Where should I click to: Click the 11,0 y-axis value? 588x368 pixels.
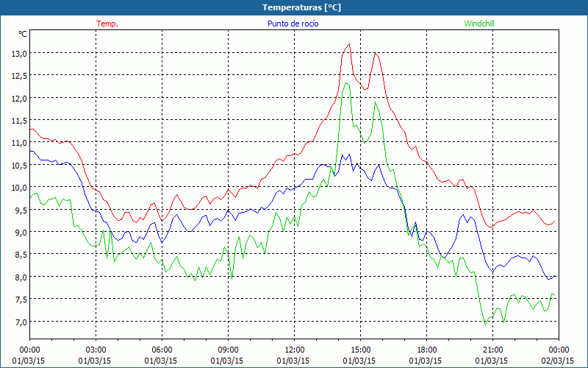pyautogui.click(x=19, y=143)
